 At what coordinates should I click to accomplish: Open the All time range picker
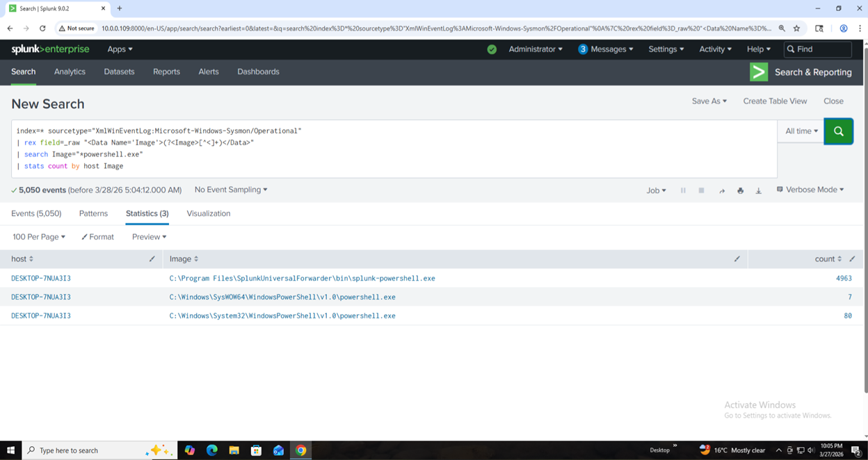pyautogui.click(x=800, y=131)
